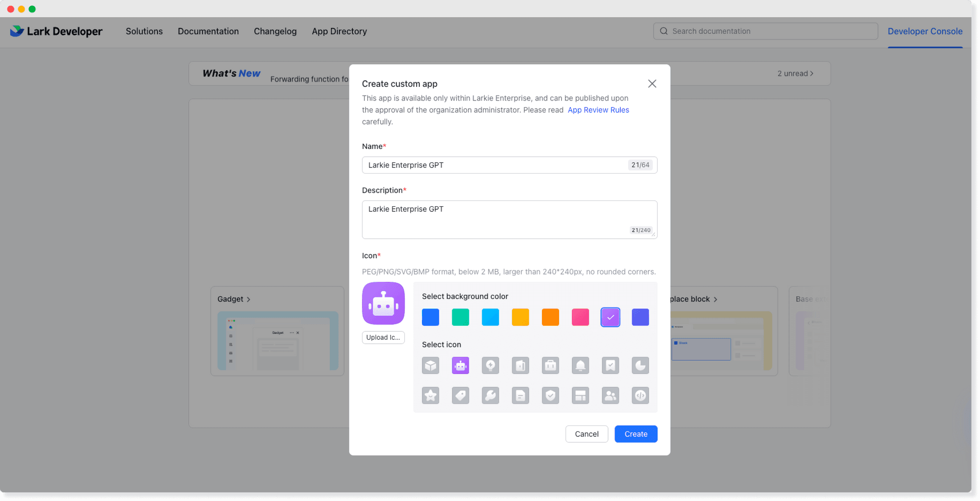This screenshot has height=501, width=980.
Task: Choose the wallet app icon
Action: [x=520, y=366]
